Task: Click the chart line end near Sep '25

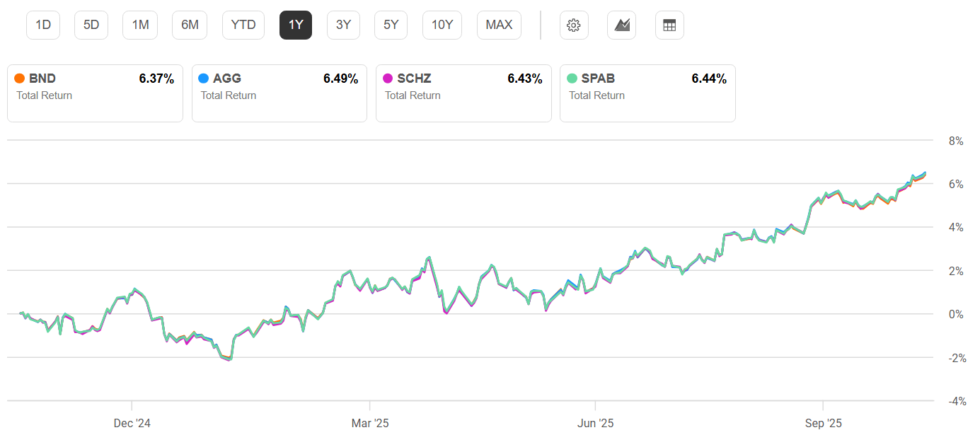Action: 923,174
